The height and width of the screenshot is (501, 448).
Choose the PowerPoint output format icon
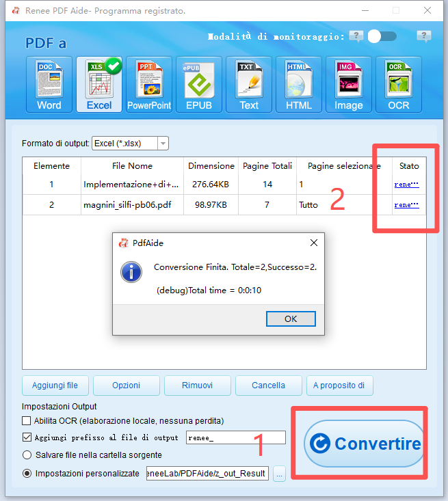(x=149, y=84)
